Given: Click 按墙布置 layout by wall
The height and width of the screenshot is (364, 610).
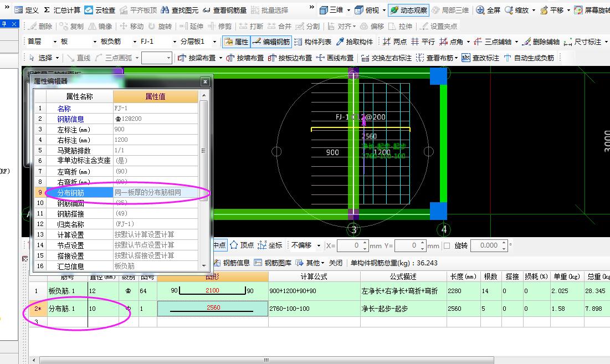Looking at the screenshot, I should point(245,58).
